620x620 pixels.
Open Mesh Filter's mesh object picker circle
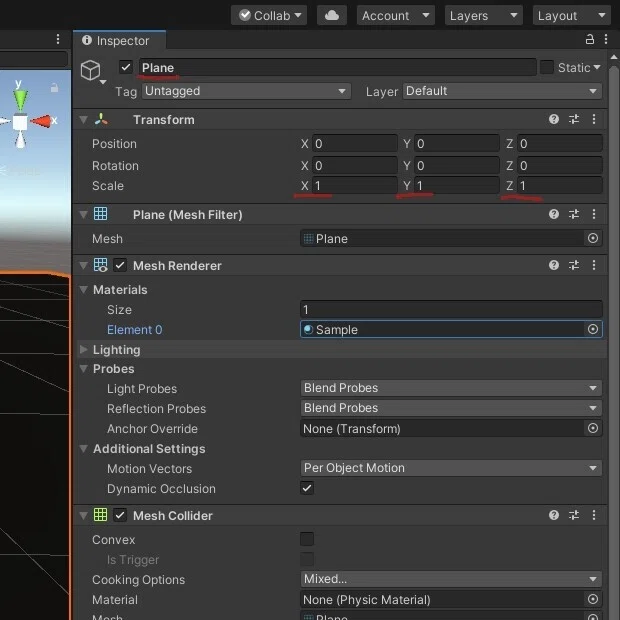593,238
